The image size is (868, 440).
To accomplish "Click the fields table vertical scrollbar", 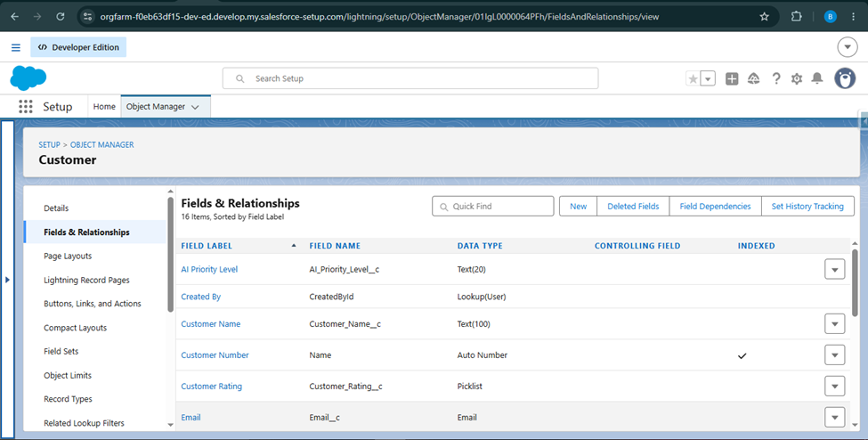I will (855, 282).
